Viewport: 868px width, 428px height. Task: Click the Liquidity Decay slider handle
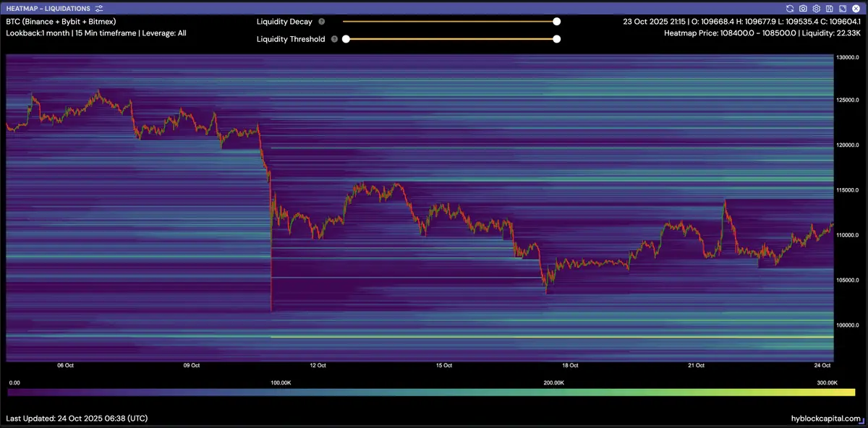557,22
